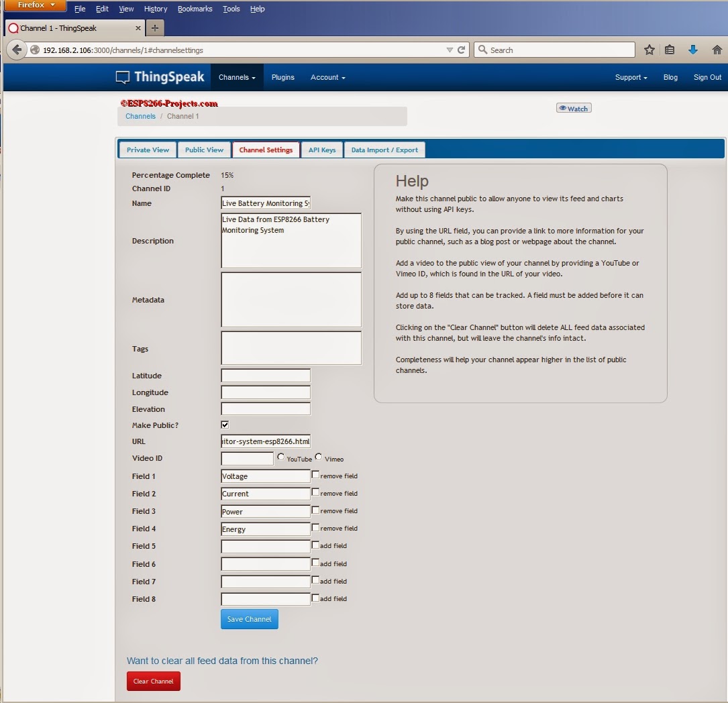Click the Save Channel button
The image size is (728, 703).
(249, 619)
